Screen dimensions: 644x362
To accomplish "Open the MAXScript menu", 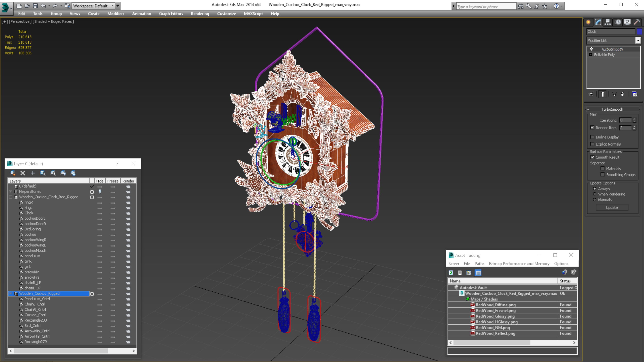I will click(x=253, y=14).
